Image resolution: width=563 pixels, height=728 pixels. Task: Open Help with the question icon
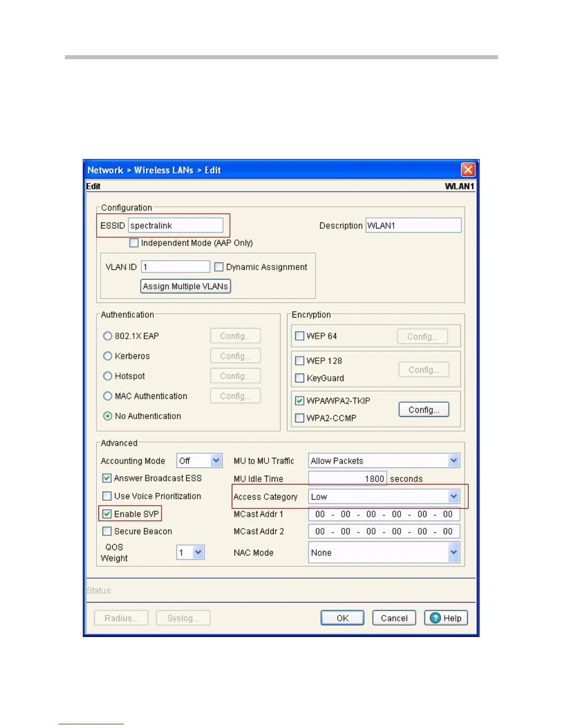[x=446, y=618]
